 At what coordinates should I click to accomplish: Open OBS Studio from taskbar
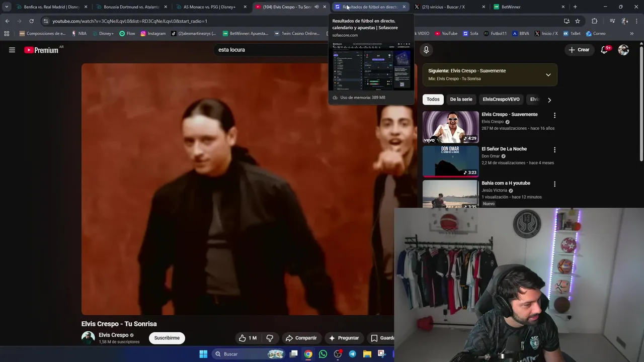(338, 354)
